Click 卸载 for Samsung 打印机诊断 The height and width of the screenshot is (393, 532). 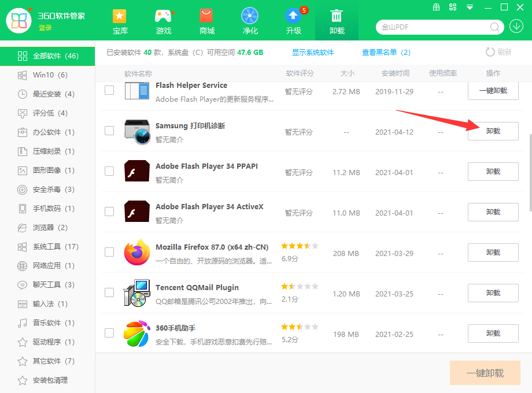pyautogui.click(x=493, y=131)
